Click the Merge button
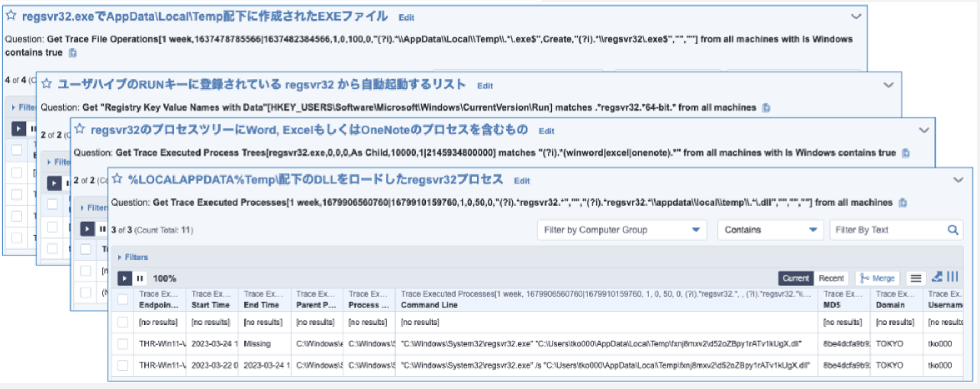Viewport: 980px width, 389px height. (877, 278)
